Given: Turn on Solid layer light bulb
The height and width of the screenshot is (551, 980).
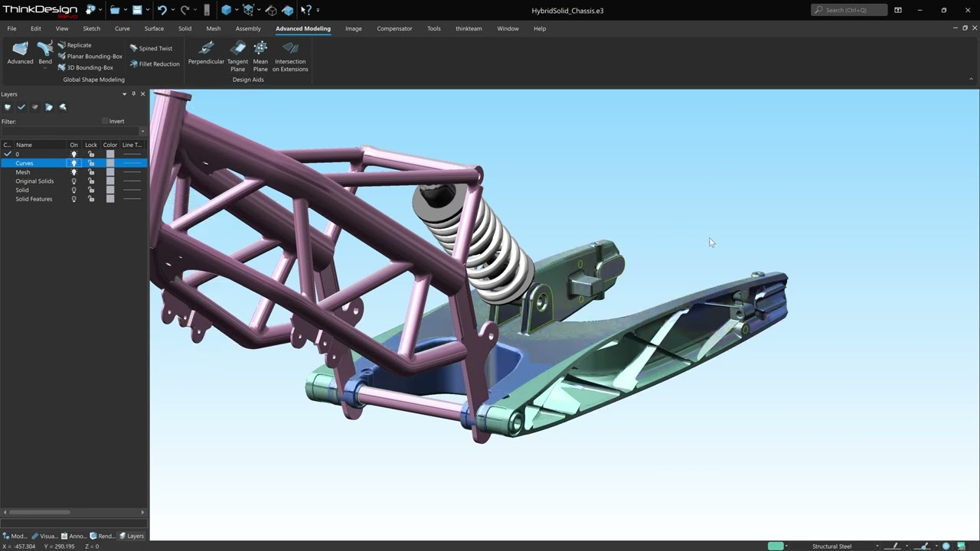Looking at the screenshot, I should [x=74, y=190].
